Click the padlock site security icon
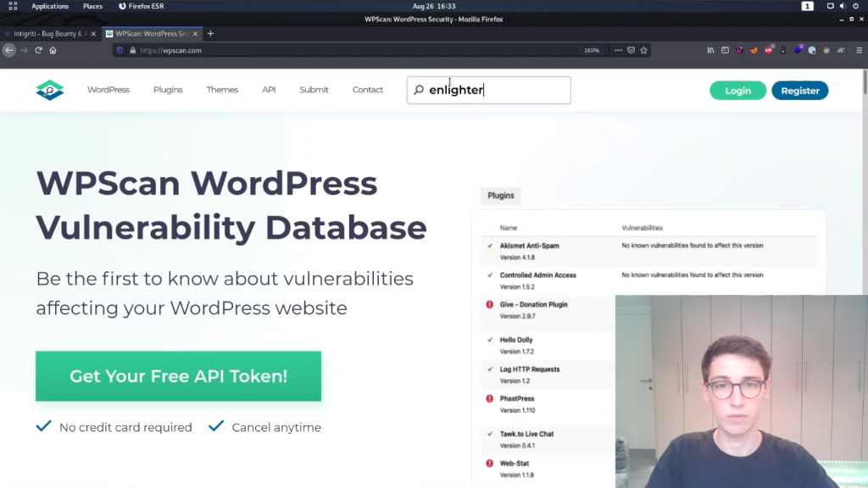Screen dimensions: 868x488 pos(132,50)
